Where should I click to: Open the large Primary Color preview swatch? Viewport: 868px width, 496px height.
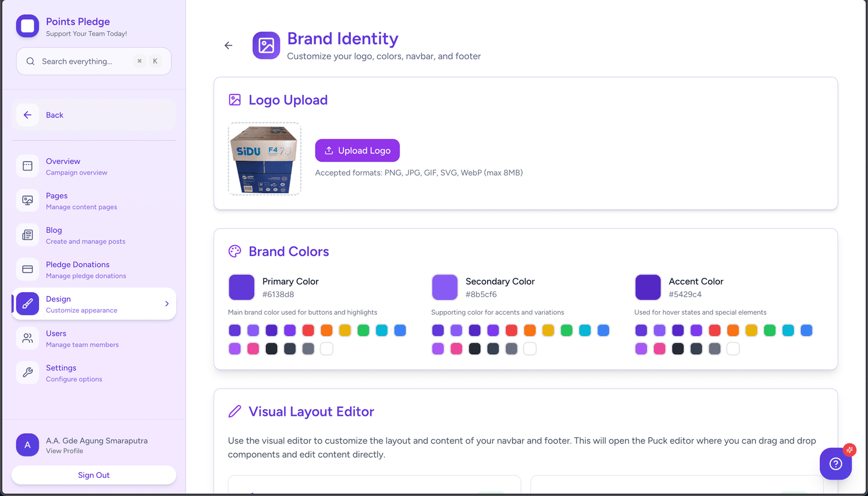tap(241, 288)
